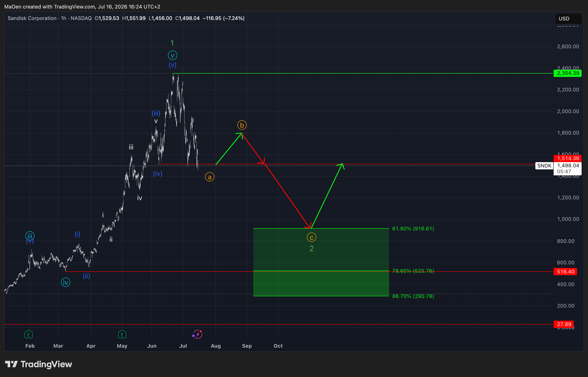
Task: Click the May label on the time axis
Action: [122, 346]
